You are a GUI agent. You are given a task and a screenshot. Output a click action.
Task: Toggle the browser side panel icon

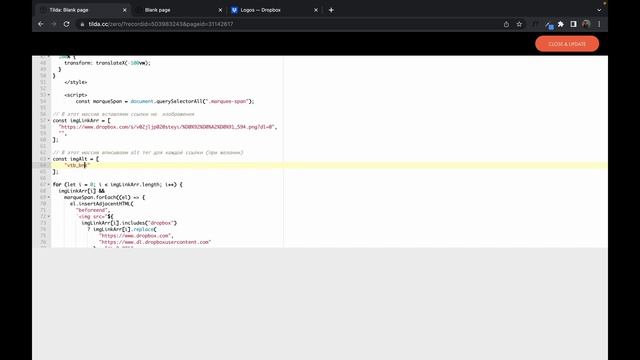(573, 24)
